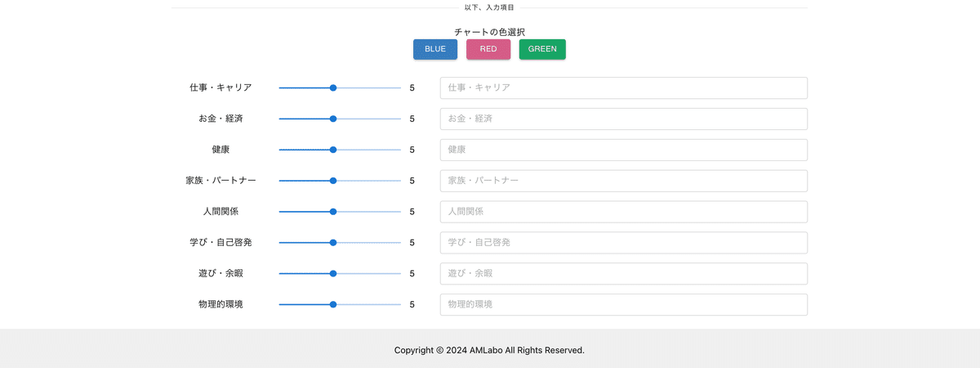This screenshot has width=980, height=368.
Task: Click the AMLabo copyright footer text
Action: [489, 350]
